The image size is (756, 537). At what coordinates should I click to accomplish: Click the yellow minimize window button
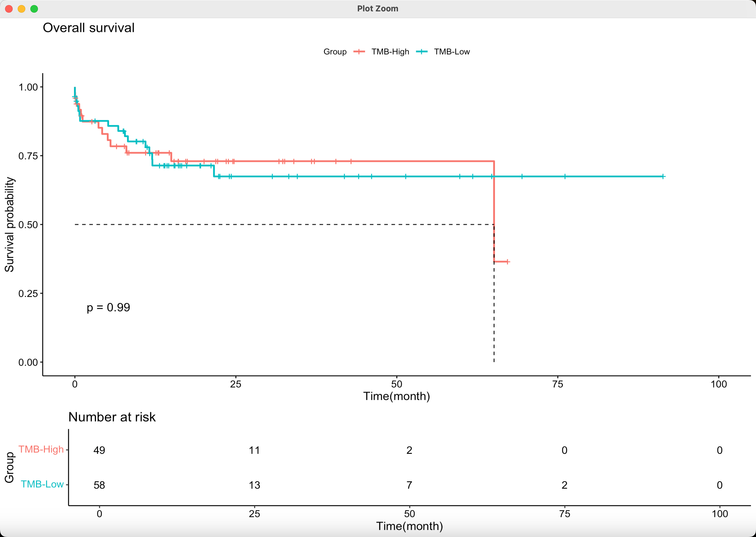pyautogui.click(x=21, y=9)
